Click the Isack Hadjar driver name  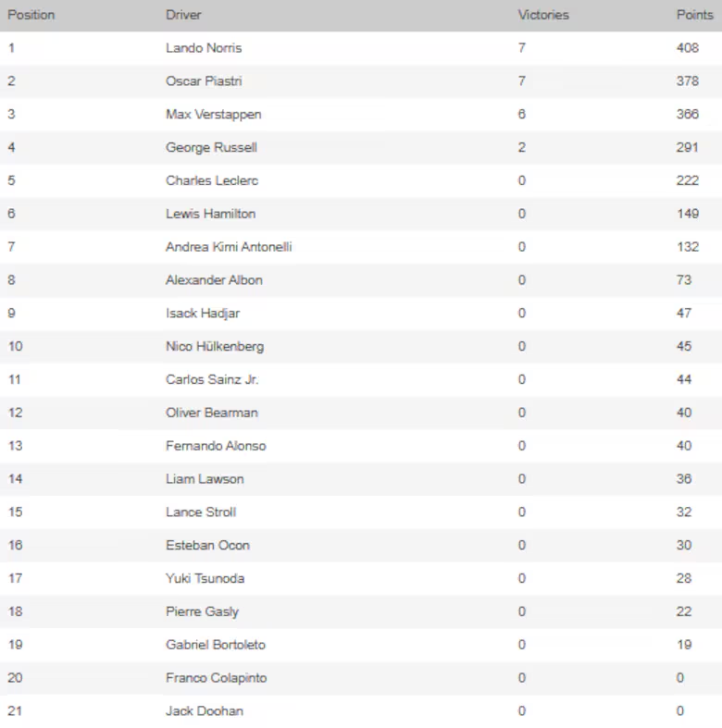[203, 314]
